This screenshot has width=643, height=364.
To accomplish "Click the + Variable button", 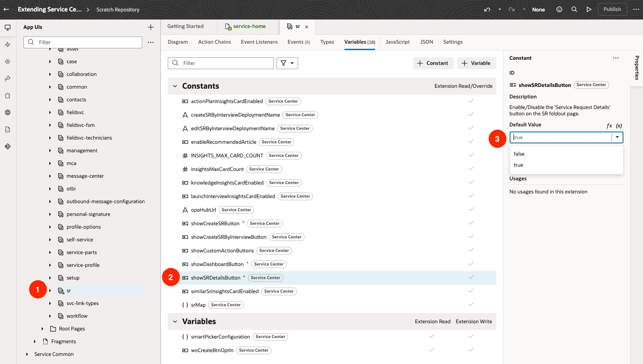I will pyautogui.click(x=477, y=63).
